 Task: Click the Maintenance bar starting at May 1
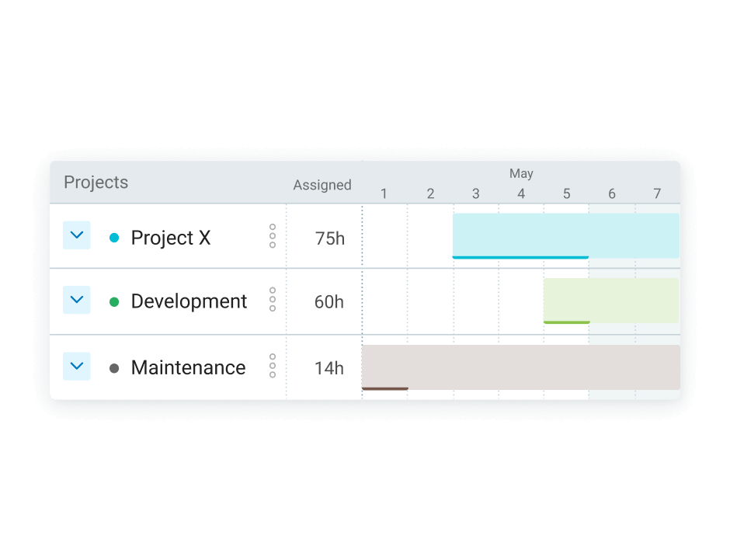pyautogui.click(x=520, y=367)
